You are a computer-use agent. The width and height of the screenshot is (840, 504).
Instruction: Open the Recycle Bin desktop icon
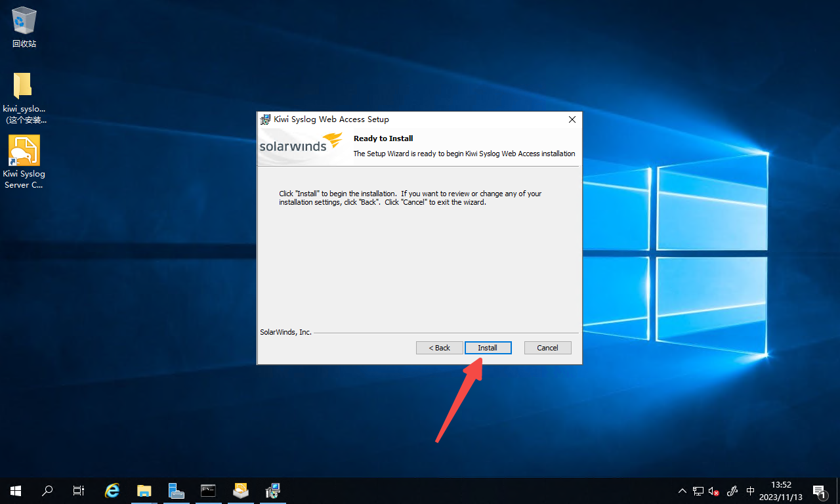pyautogui.click(x=24, y=28)
